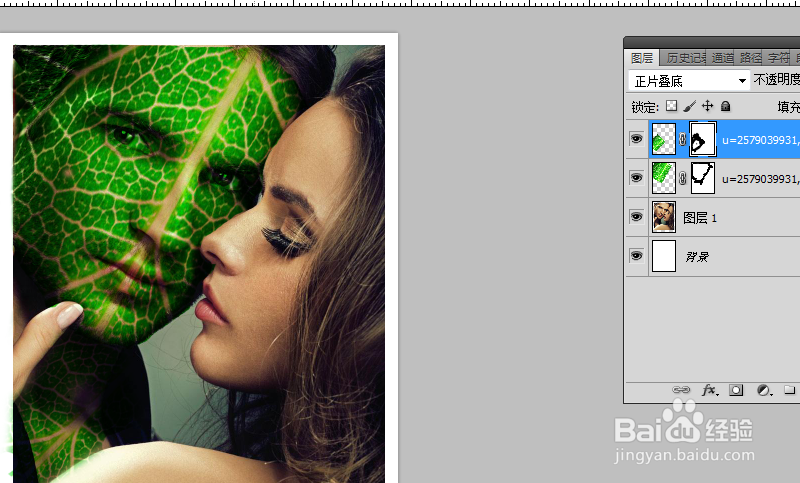Select second layer's leaf thumbnail
The image size is (800, 483).
664,178
